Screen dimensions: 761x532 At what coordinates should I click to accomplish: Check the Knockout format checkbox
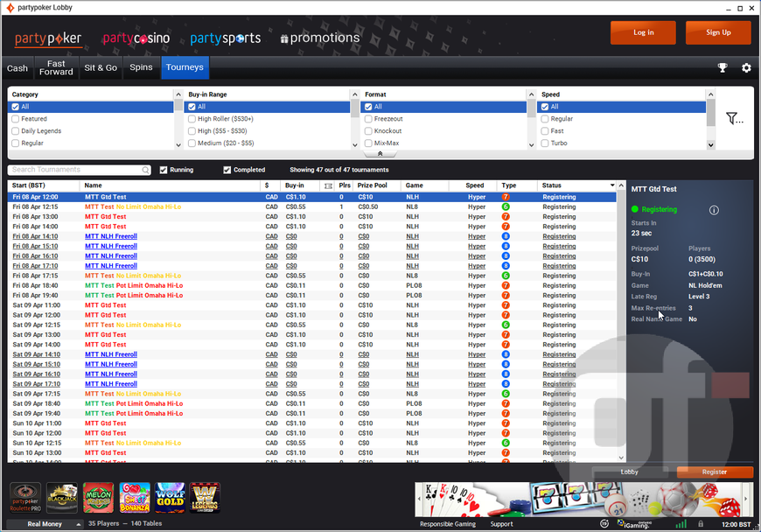tap(369, 131)
